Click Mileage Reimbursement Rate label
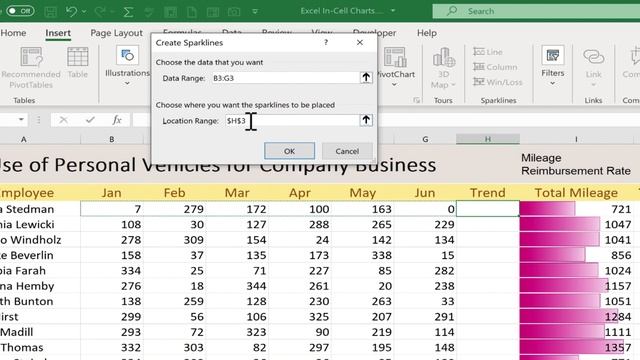This screenshot has height=360, width=640. pos(576,164)
